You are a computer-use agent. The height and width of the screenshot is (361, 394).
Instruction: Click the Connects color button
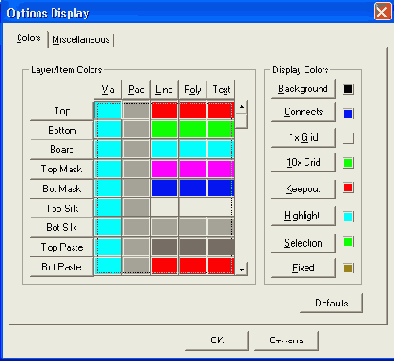[x=303, y=112]
